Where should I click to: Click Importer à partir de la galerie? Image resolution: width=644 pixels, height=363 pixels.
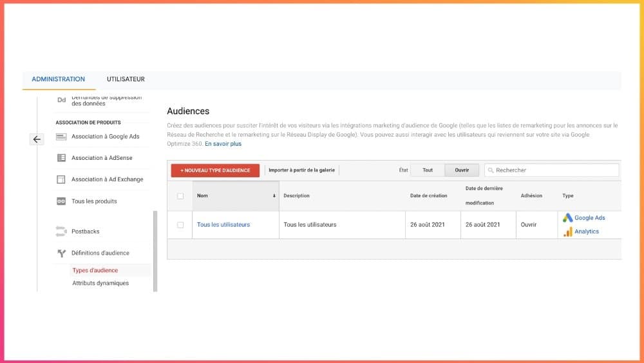301,170
